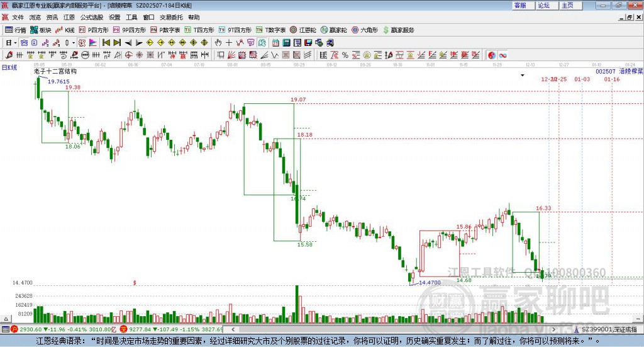Image resolution: width=644 pixels, height=347 pixels.
Task: Open the 9P四方形 tool
Action: (130, 30)
